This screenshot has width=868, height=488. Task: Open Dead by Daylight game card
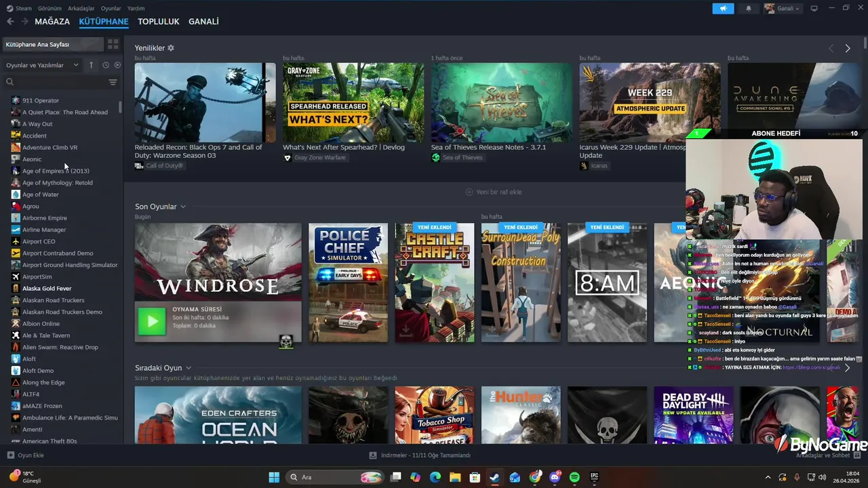[x=693, y=415]
